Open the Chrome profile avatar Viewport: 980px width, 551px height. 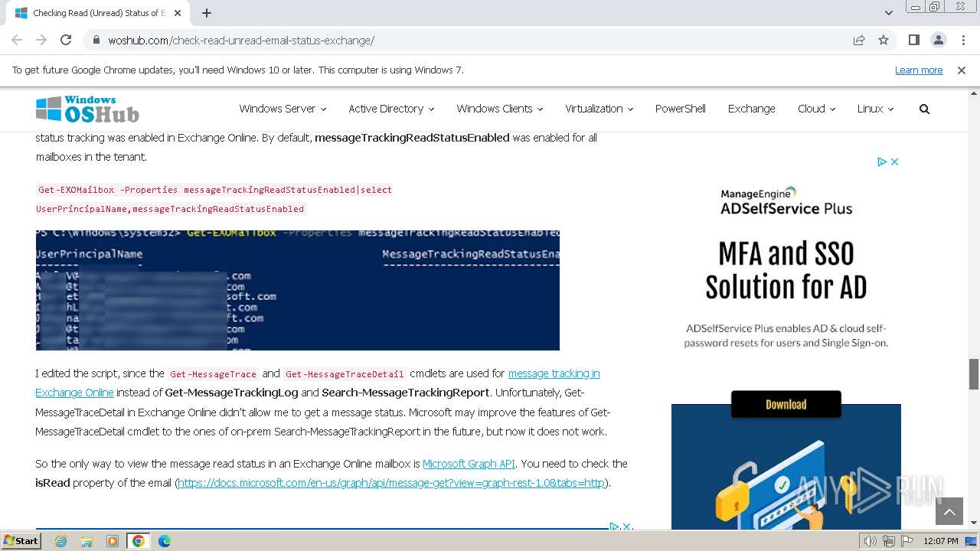click(x=938, y=40)
